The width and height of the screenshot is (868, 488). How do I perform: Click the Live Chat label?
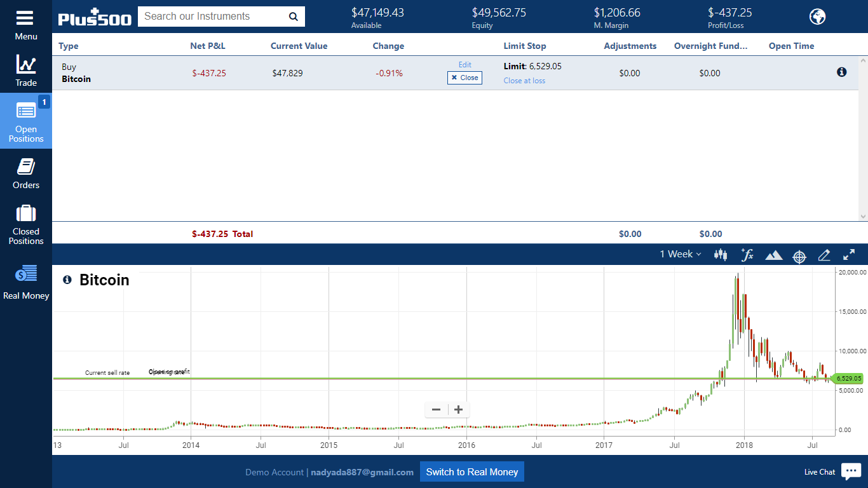coord(820,472)
